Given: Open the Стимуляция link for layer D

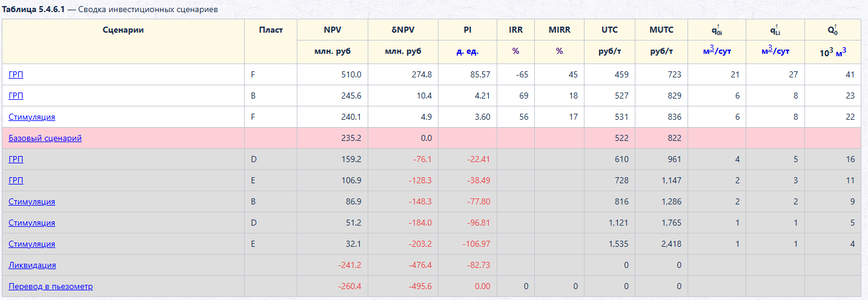Looking at the screenshot, I should click(x=31, y=223).
